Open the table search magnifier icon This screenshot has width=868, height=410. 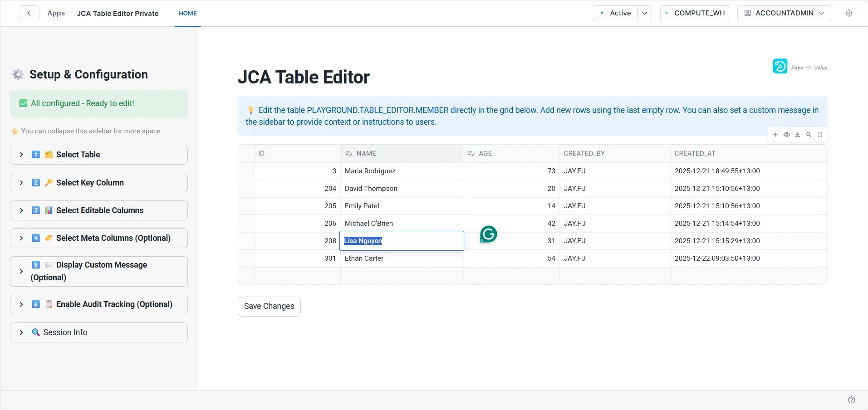[809, 135]
